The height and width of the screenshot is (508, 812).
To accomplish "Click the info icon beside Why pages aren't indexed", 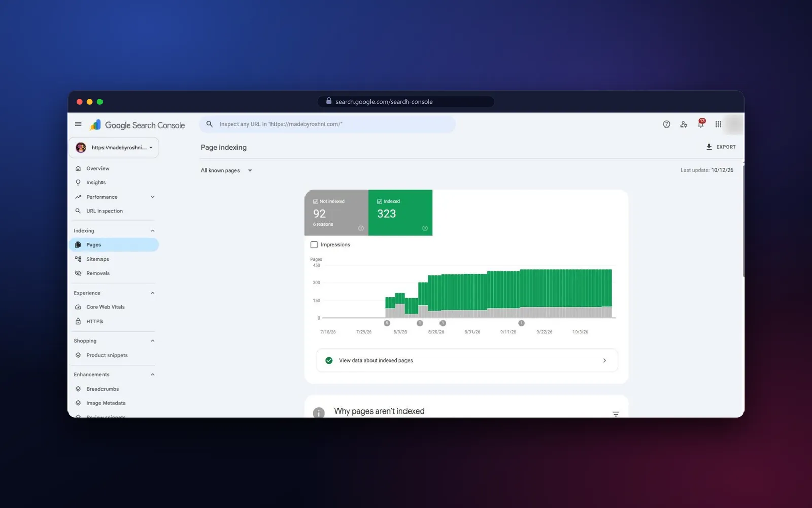I will 319,412.
